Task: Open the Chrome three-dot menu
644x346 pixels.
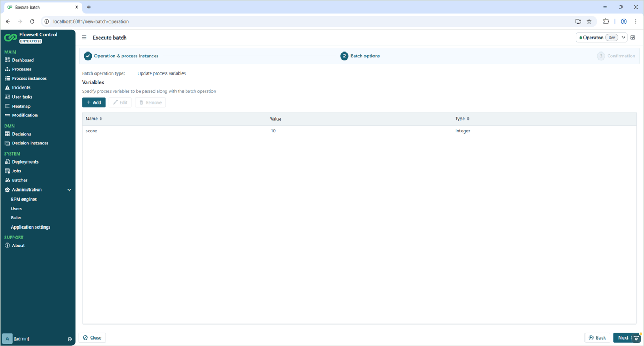Action: tap(636, 21)
